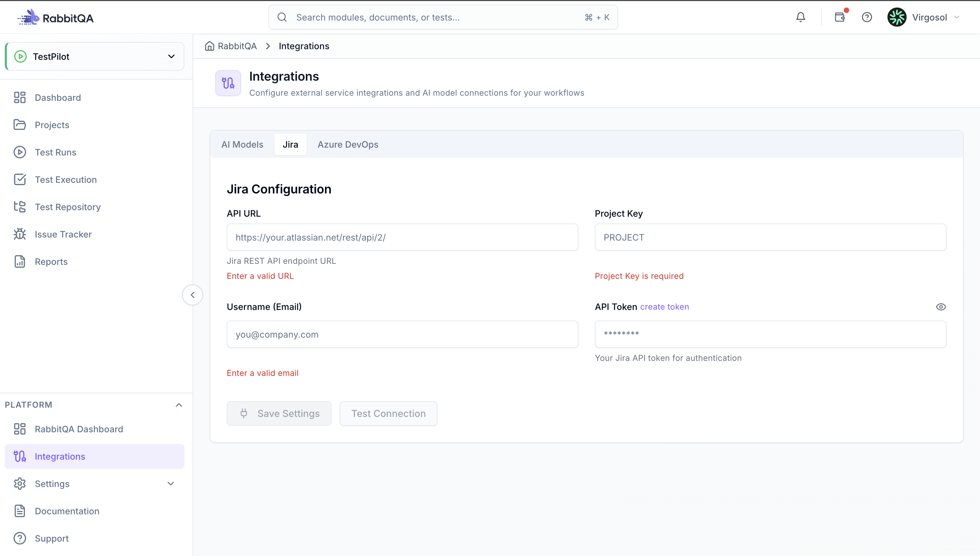980x556 pixels.
Task: Click the API URL input field
Action: (403, 237)
